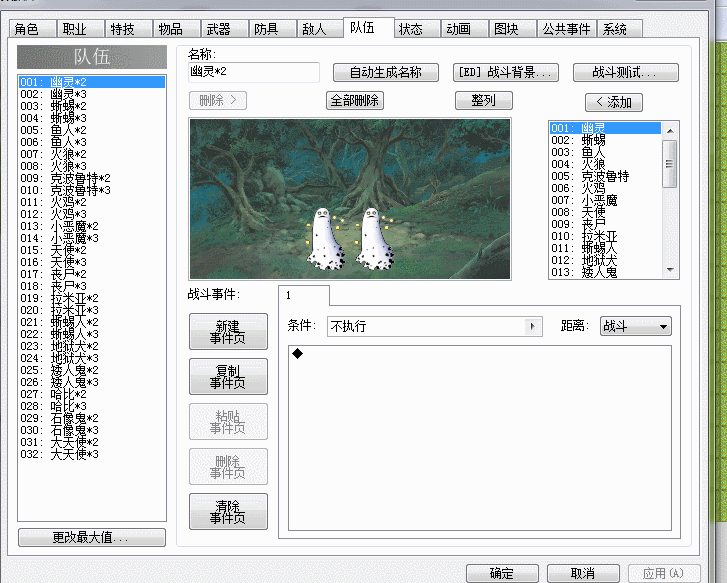Viewport: 727px width, 583px height.
Task: Select troop 028: 哈比*3
Action: 92,406
